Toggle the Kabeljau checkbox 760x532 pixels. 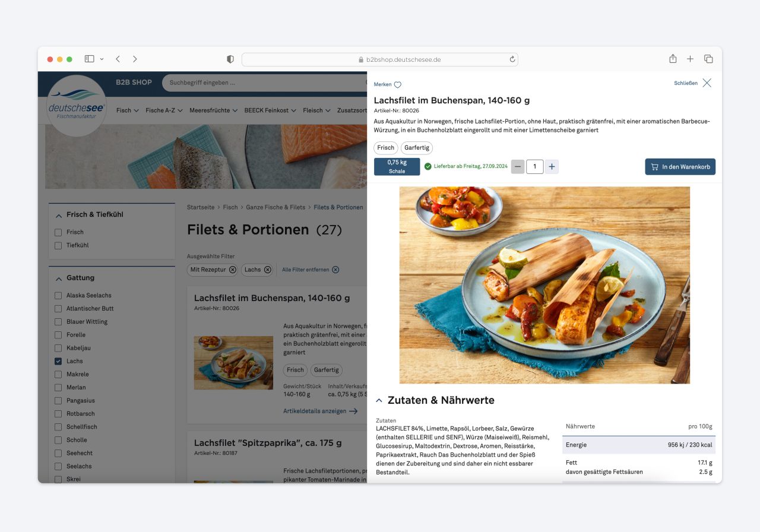tap(58, 348)
